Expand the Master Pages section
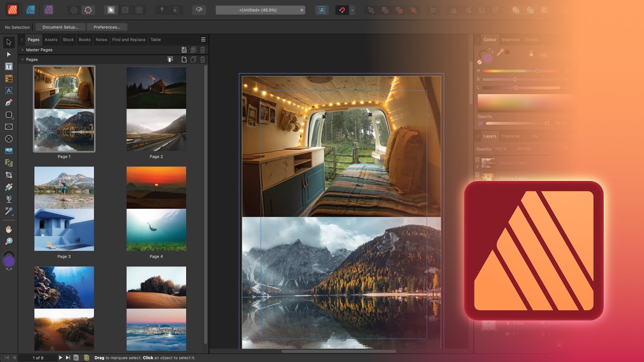This screenshot has width=644, height=362. 23,50
